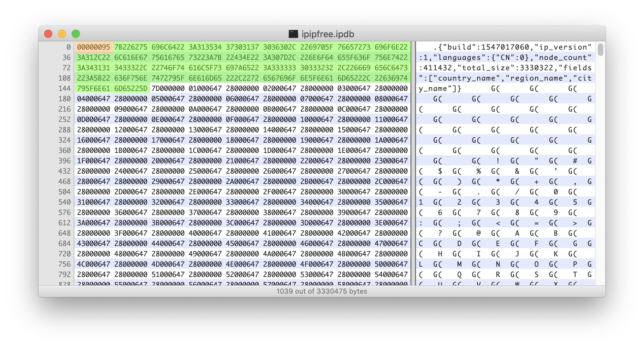644x348 pixels.
Task: Click the ipipfree.ipdb document icon in title bar
Action: click(x=293, y=34)
